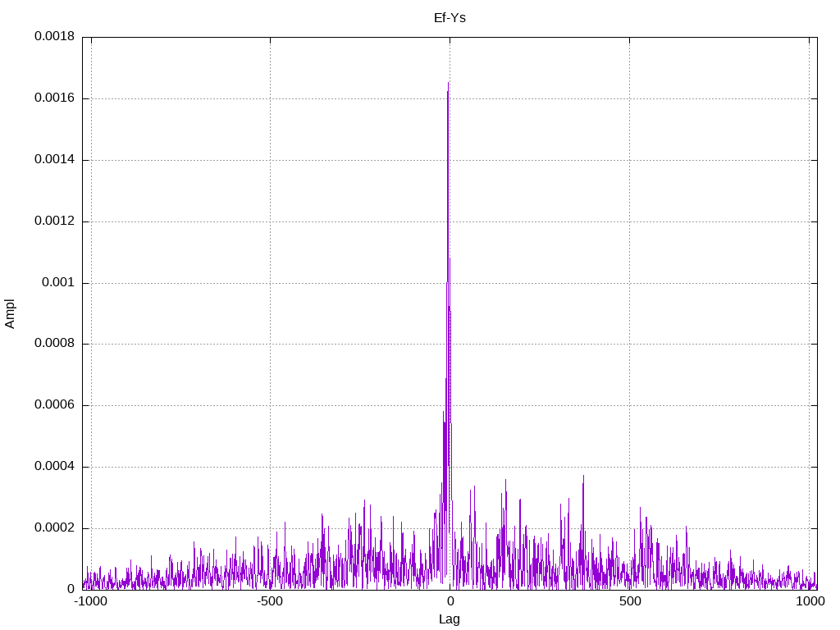Click the tip of the central peak
Viewport: 840px width, 630px height.
click(449, 83)
